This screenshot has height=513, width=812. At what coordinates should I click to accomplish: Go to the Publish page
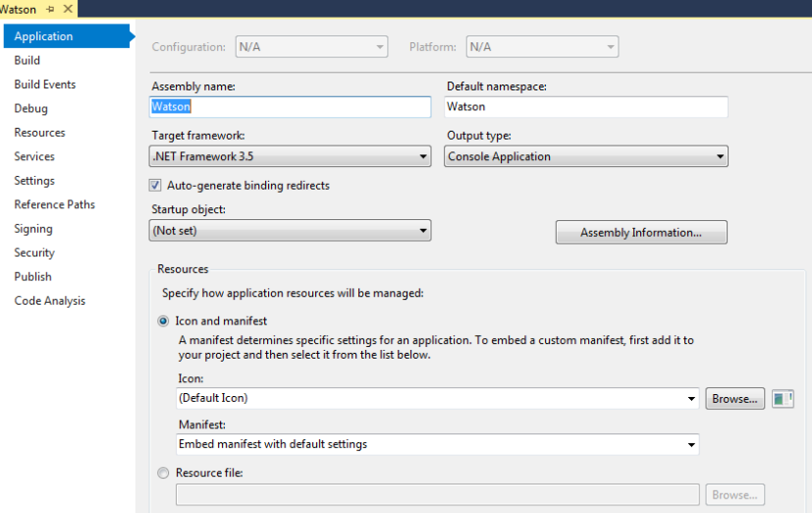point(32,277)
